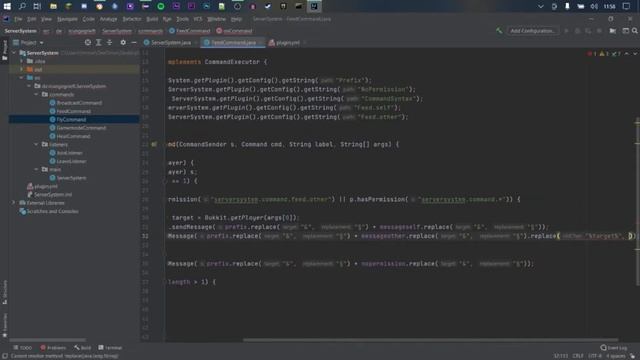Open Project Structure from the top toolbar

613,31
